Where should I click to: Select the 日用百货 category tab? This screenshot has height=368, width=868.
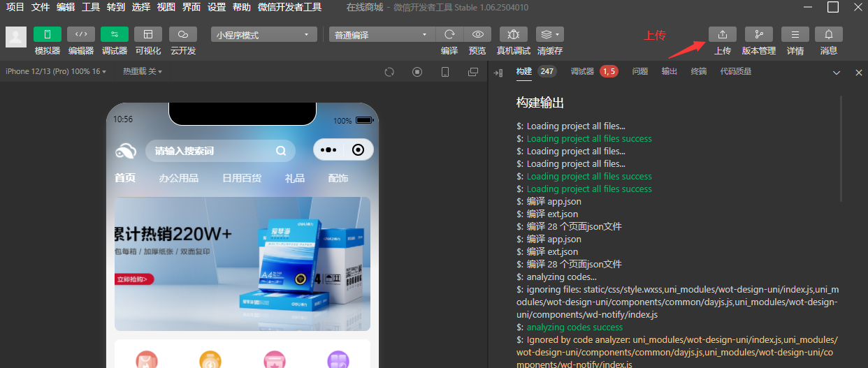pyautogui.click(x=242, y=178)
